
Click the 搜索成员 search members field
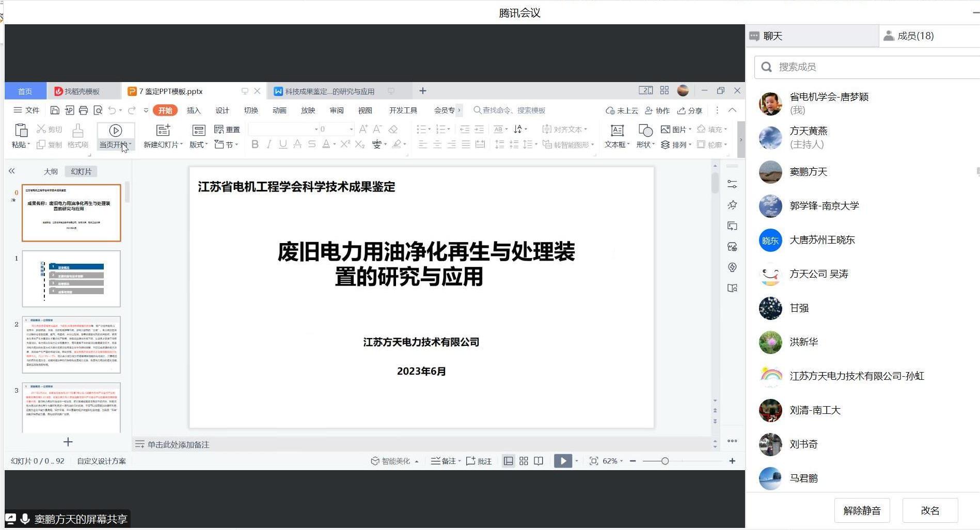[867, 67]
